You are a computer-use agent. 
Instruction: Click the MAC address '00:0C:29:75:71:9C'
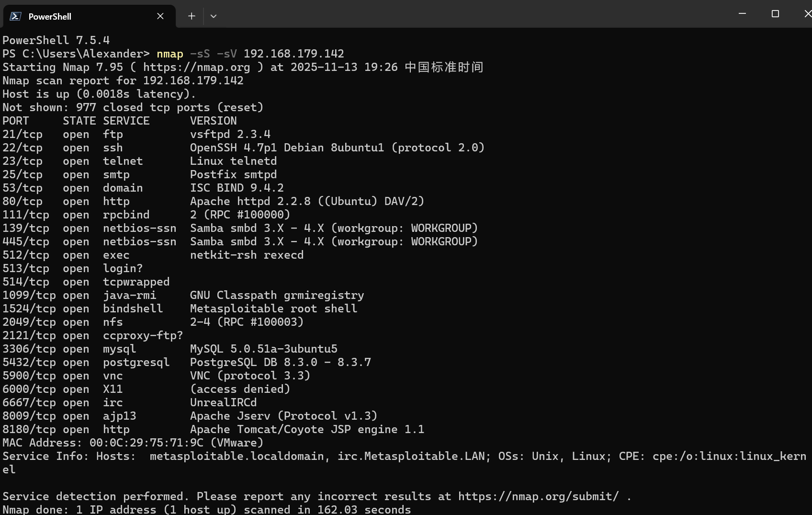pos(147,443)
